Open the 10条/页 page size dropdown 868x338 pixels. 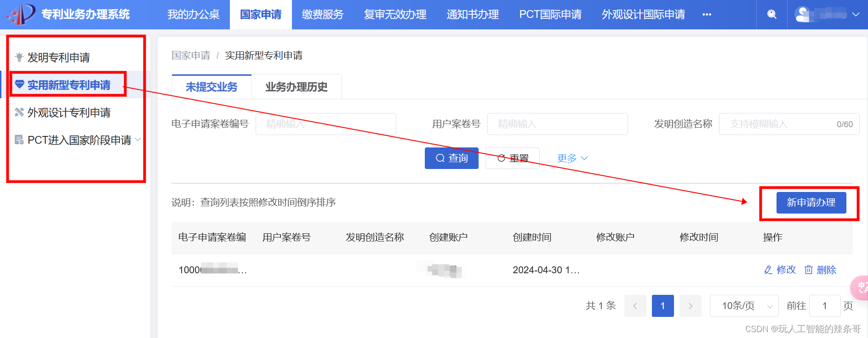[744, 306]
